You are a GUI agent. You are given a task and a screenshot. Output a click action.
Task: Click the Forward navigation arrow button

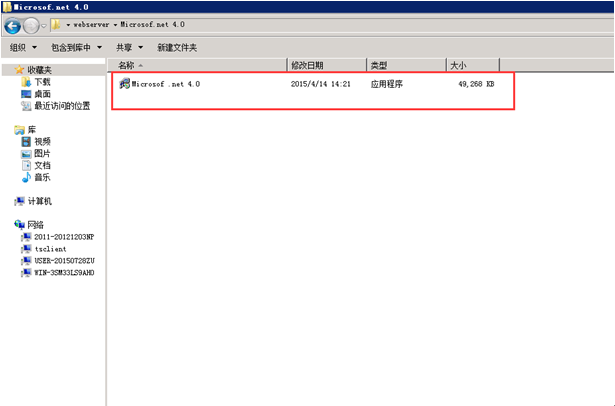coord(32,25)
